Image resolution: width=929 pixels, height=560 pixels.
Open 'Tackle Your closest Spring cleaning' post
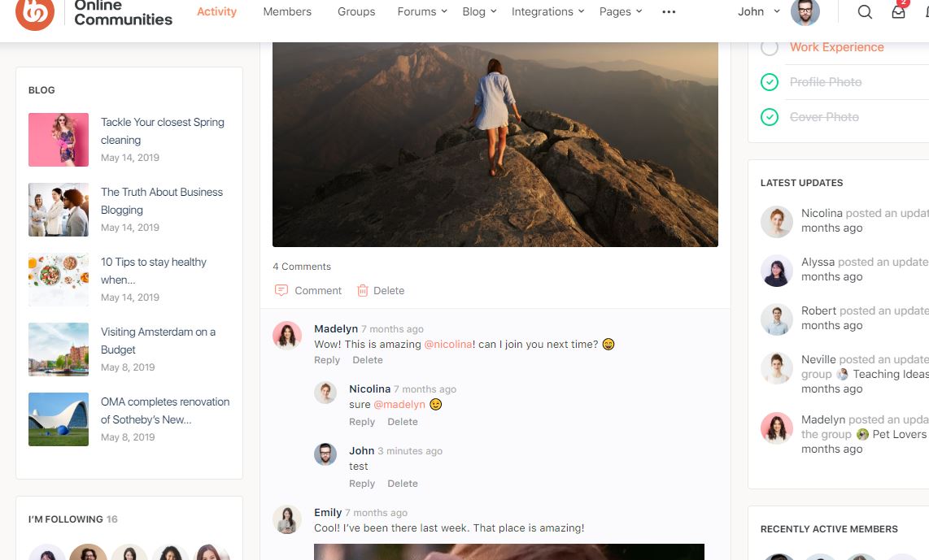click(x=163, y=131)
